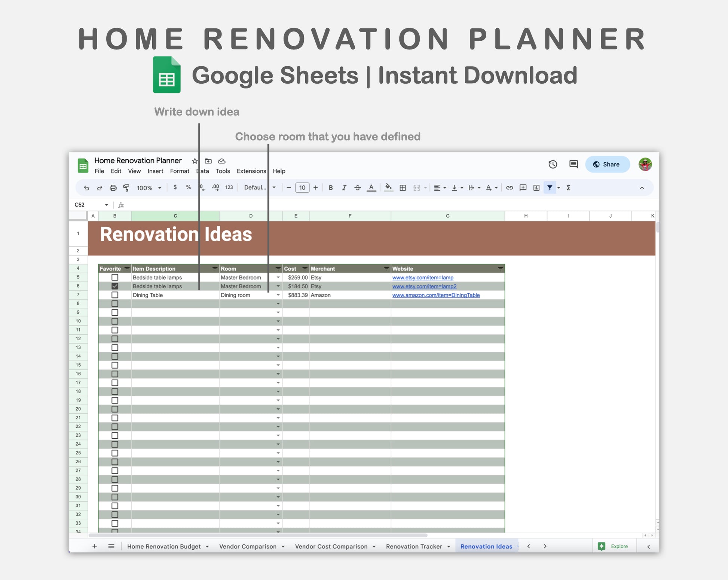Image resolution: width=728 pixels, height=580 pixels.
Task: Tick the favorite checkbox in row 20
Action: pyautogui.click(x=115, y=409)
